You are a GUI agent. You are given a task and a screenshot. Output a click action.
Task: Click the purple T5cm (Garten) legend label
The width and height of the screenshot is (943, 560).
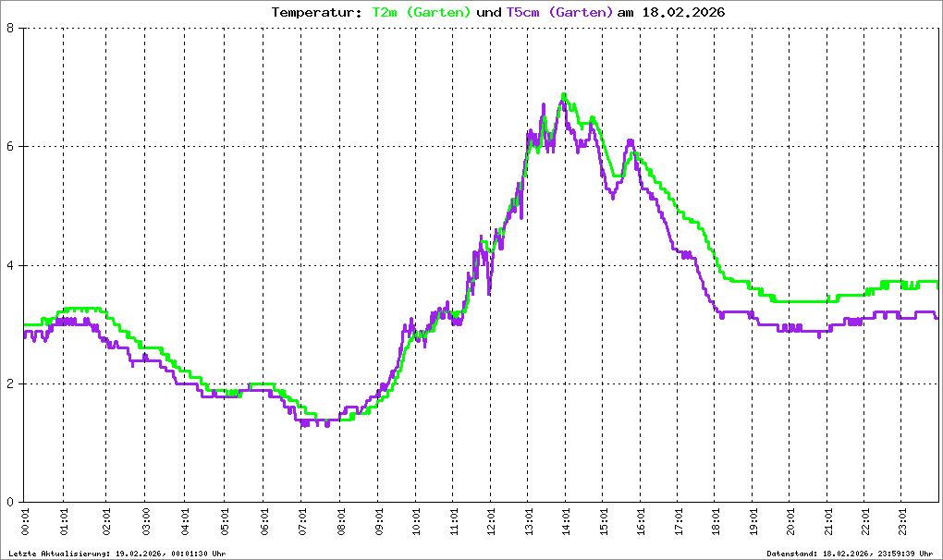[x=559, y=12]
